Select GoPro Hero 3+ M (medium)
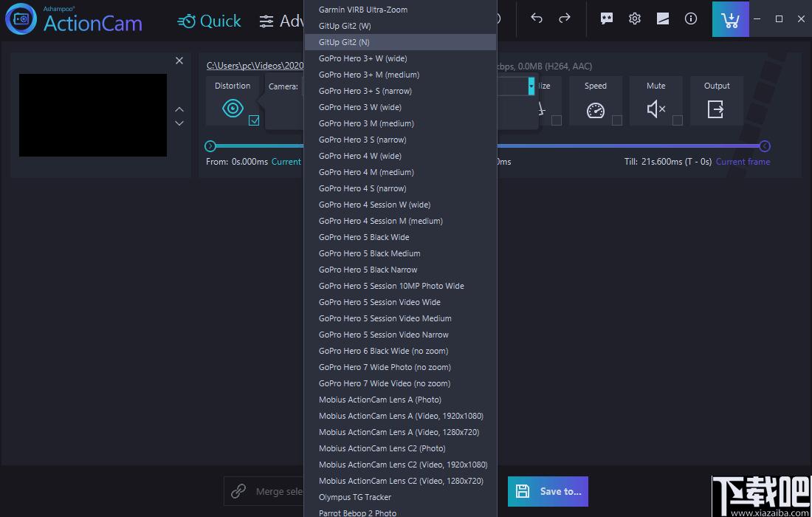 (x=400, y=75)
